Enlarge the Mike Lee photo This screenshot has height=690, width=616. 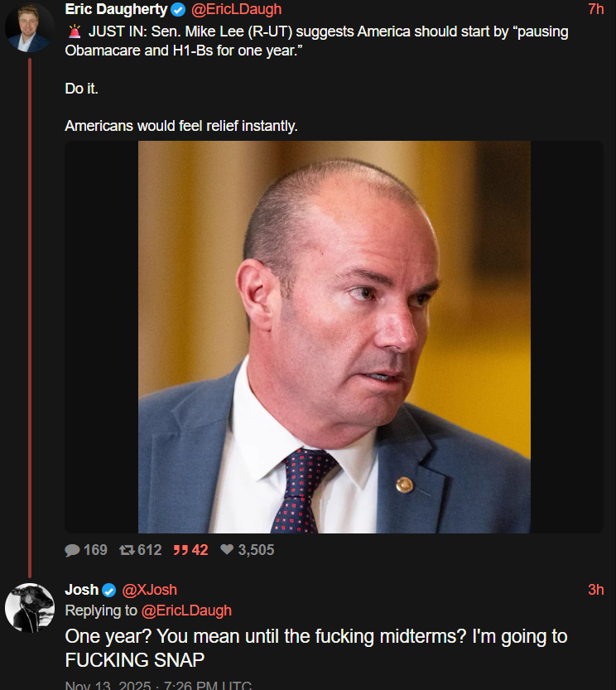pyautogui.click(x=334, y=337)
